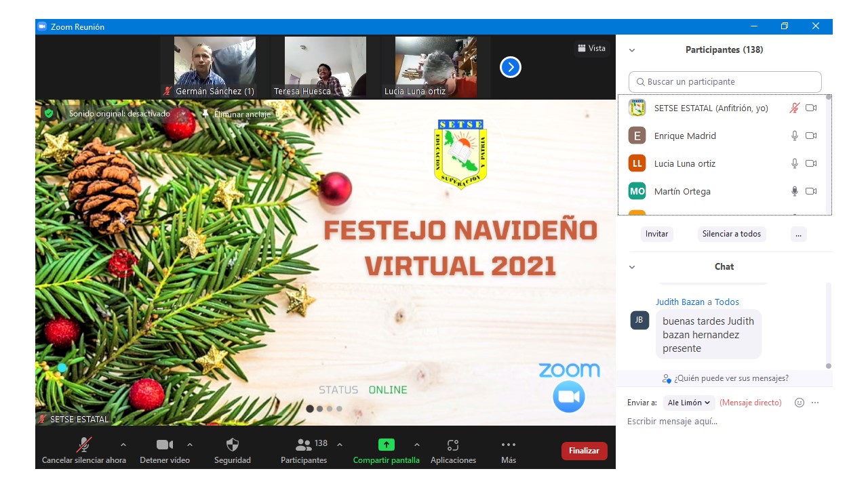Collapse the Participantes panel chevron
868x488 pixels.
tap(632, 50)
